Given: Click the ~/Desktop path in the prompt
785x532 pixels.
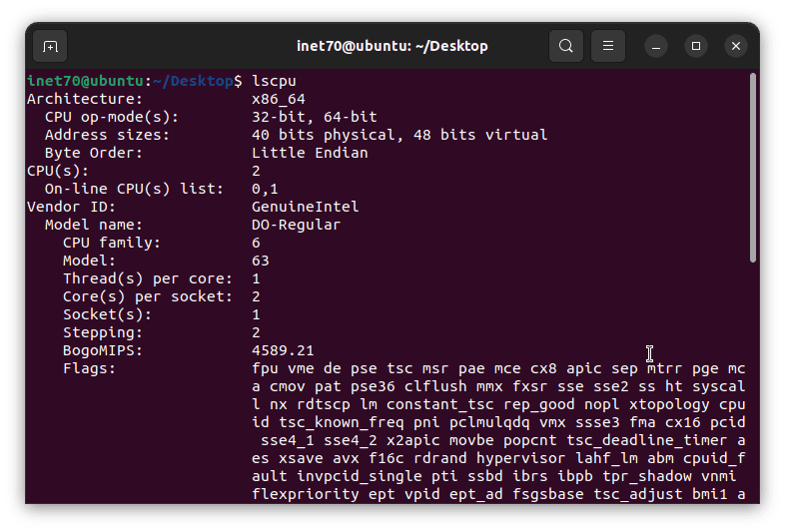Looking at the screenshot, I should pyautogui.click(x=193, y=81).
